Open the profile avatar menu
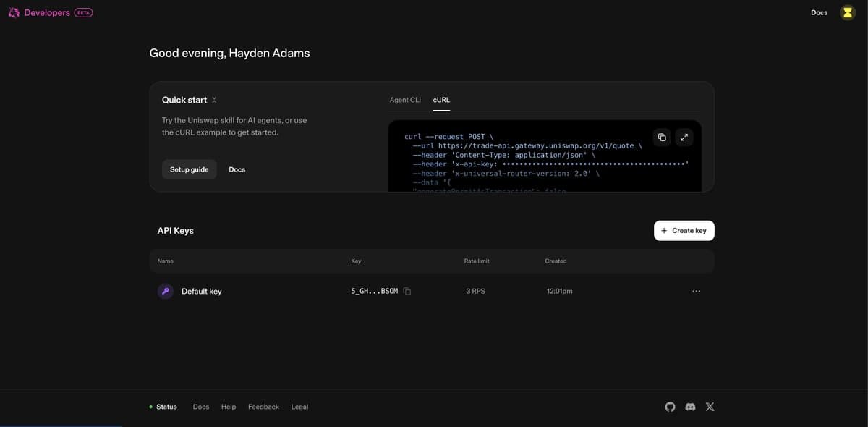This screenshot has width=868, height=427. pyautogui.click(x=846, y=11)
